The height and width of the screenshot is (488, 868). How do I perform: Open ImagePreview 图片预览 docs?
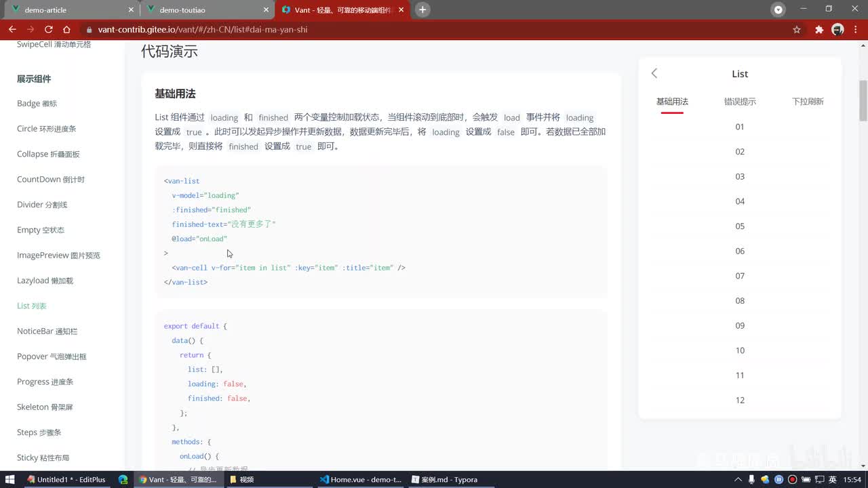(x=58, y=256)
